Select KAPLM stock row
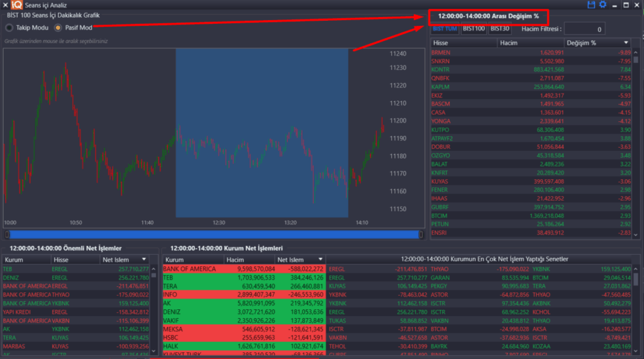Image resolution: width=644 pixels, height=359 pixels. [x=531, y=87]
